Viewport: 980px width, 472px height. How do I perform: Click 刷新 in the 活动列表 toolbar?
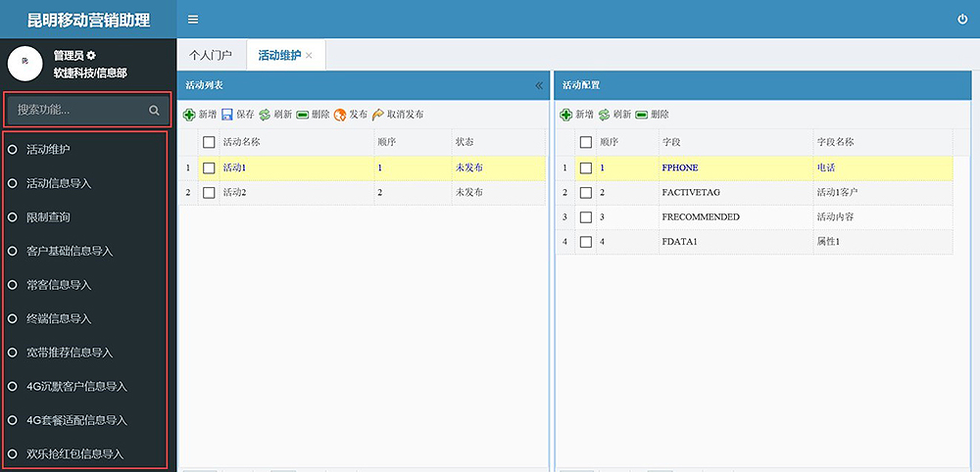(275, 115)
